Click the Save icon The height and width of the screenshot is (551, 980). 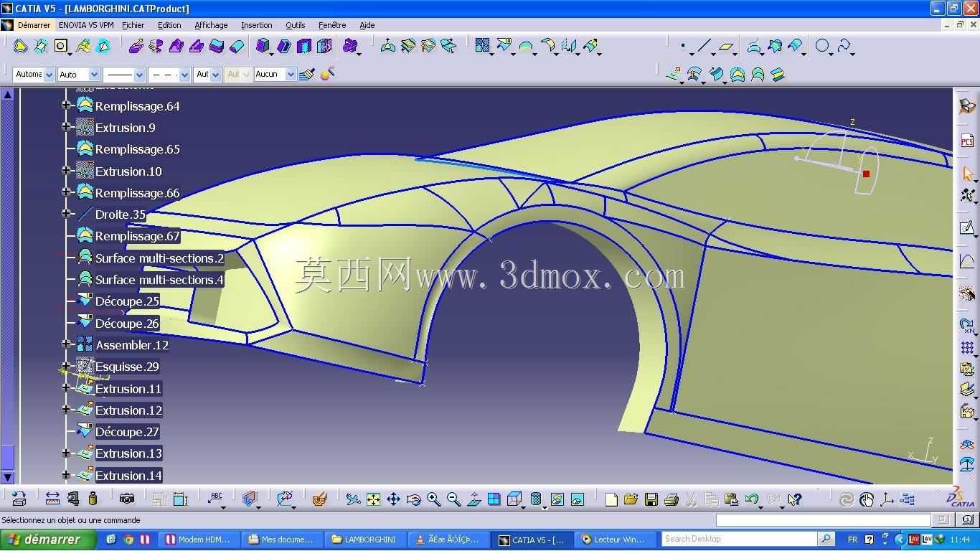pos(651,499)
